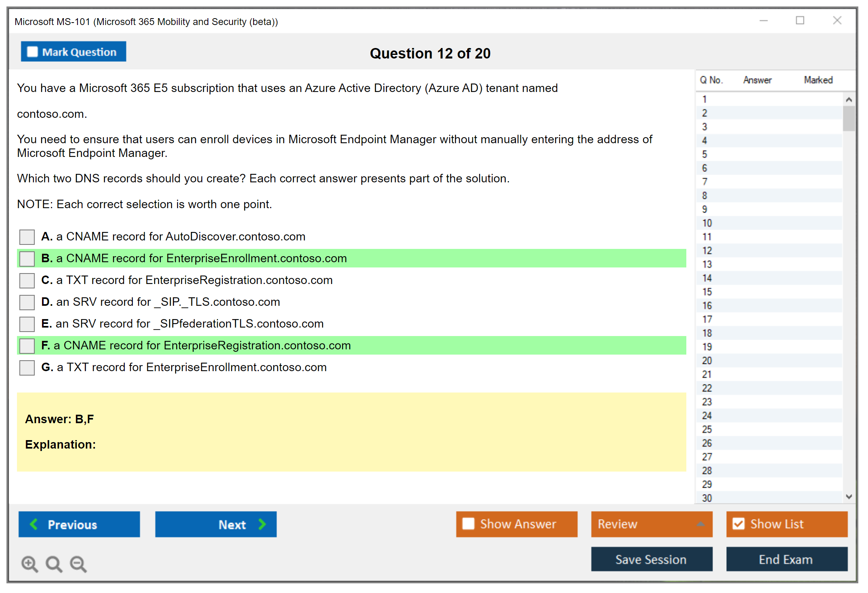Maximize the exam window
Viewport: 868px width, 593px height.
coord(800,21)
